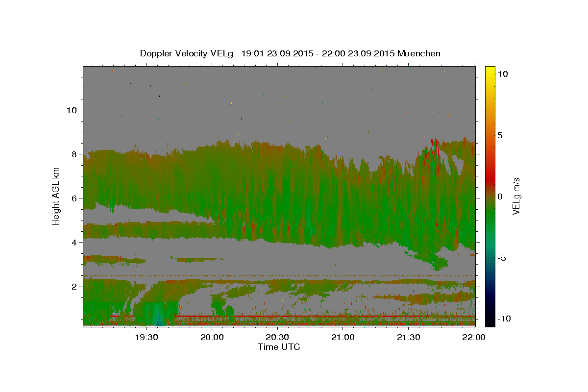Click the height tick label 8
Viewport: 588px width, 392px height.
coord(74,154)
